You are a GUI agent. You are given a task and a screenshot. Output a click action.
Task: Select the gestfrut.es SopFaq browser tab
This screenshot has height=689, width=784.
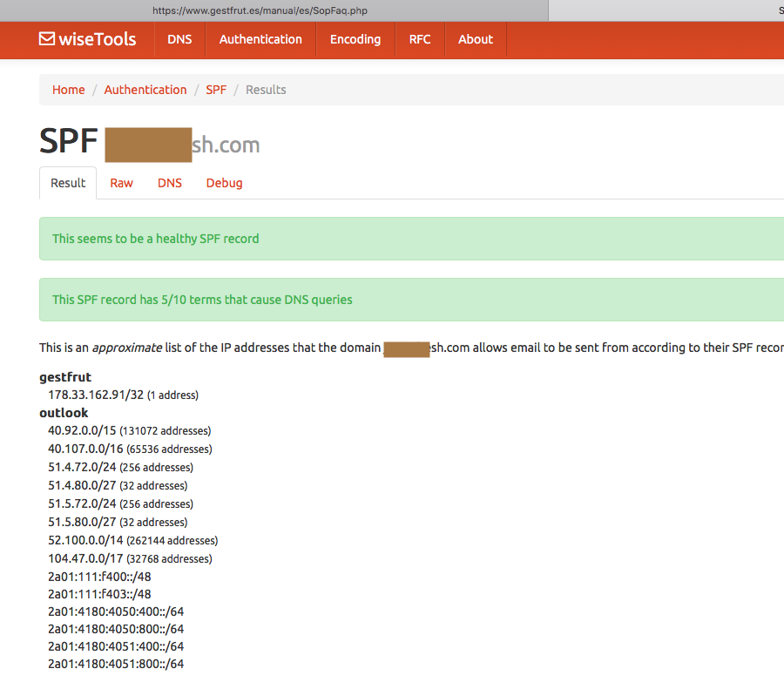[x=274, y=10]
